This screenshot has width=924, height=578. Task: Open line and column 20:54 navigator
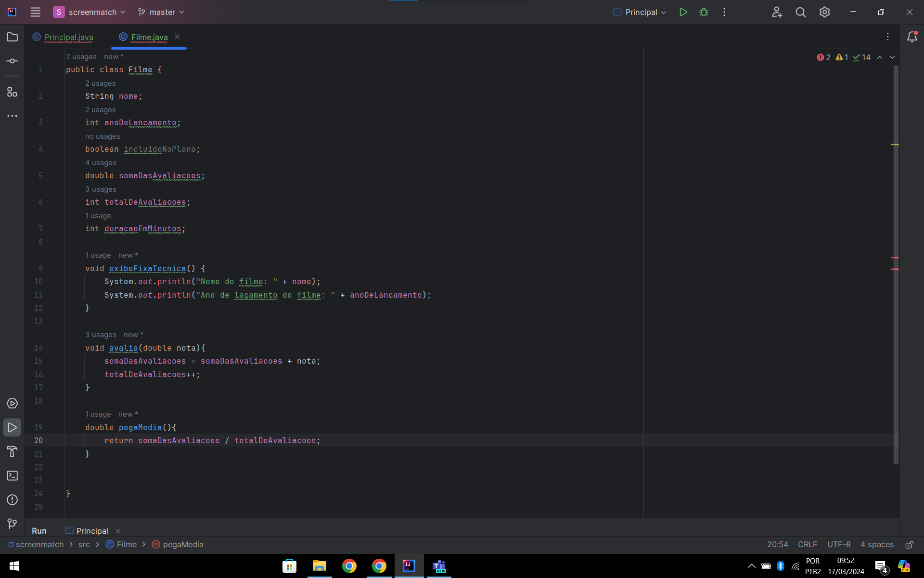tap(777, 544)
